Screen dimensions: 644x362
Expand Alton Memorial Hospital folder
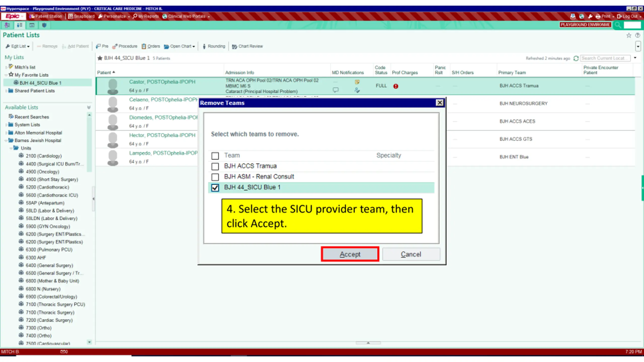point(6,133)
